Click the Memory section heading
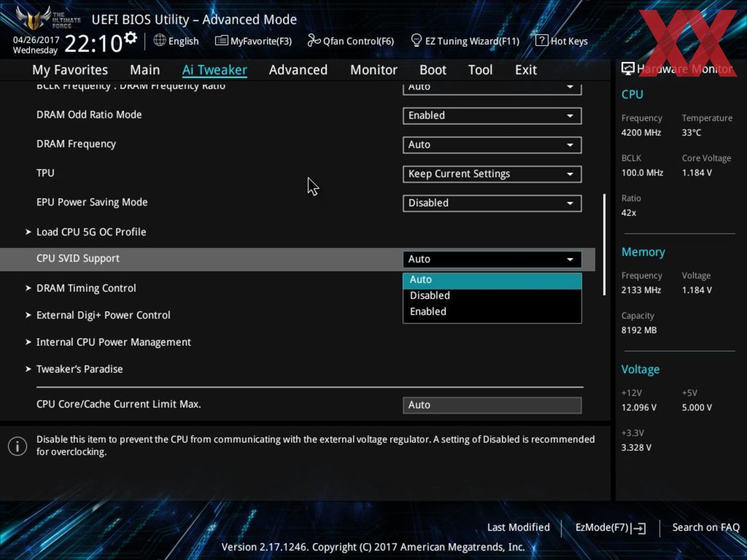This screenshot has height=560, width=747. pyautogui.click(x=643, y=252)
